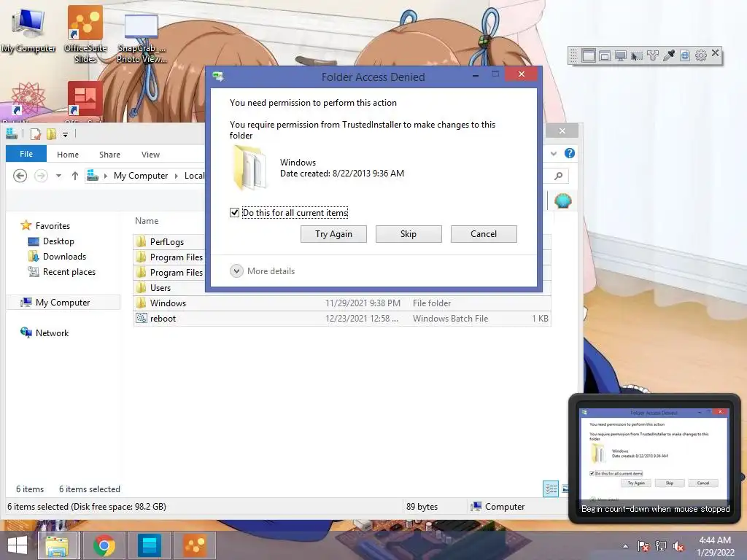Go back in Explorer navigation

coord(20,176)
